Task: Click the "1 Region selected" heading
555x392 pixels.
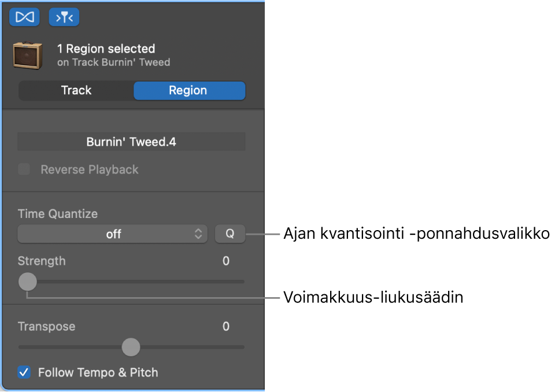Action: (x=106, y=49)
